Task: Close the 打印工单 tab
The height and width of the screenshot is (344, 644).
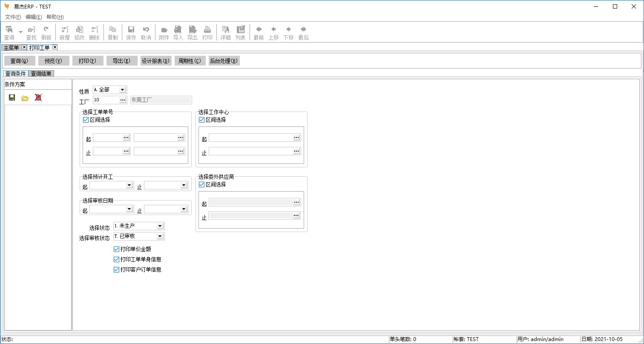Action: [x=55, y=47]
